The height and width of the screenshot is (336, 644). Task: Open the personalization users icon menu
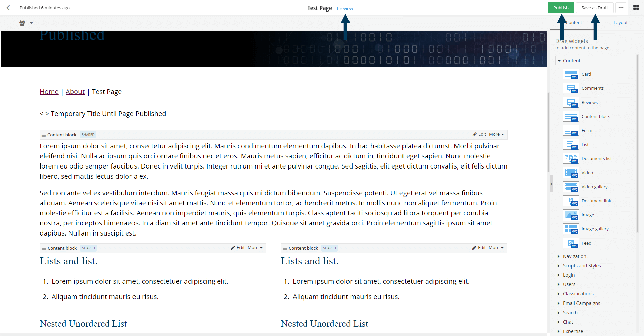pos(26,23)
